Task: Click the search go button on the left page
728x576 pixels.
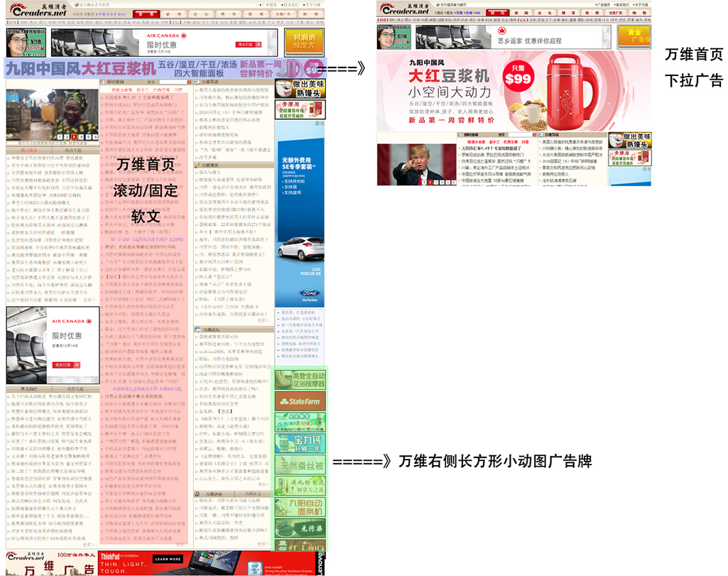Action: [x=189, y=82]
